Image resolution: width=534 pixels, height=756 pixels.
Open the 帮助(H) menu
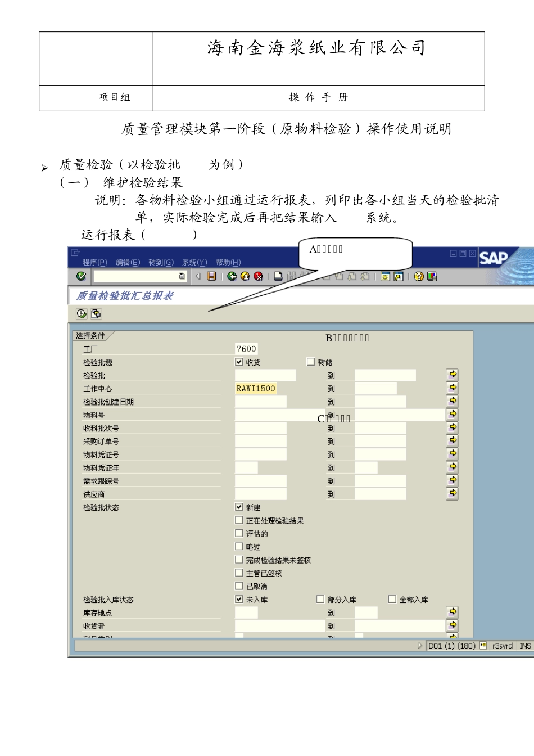coord(228,263)
